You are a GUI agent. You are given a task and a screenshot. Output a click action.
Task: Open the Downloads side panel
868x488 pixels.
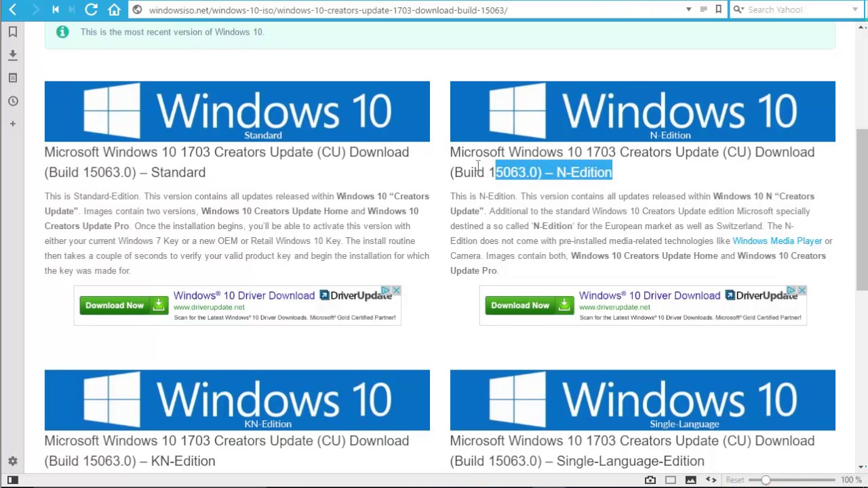pos(13,55)
